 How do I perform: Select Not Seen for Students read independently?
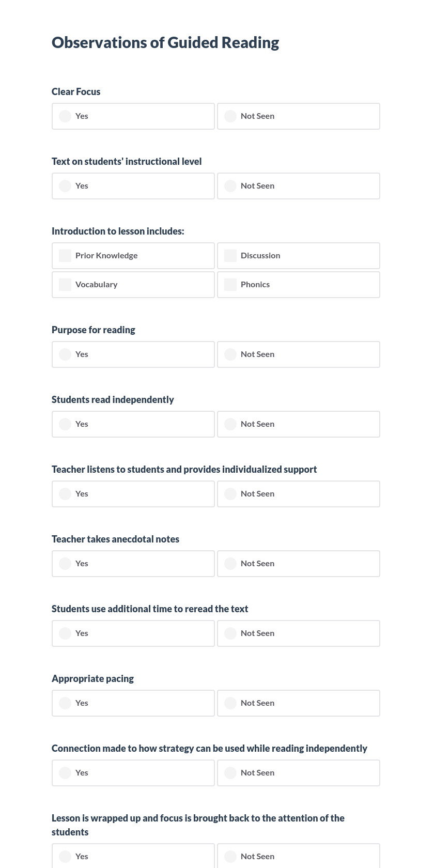230,424
